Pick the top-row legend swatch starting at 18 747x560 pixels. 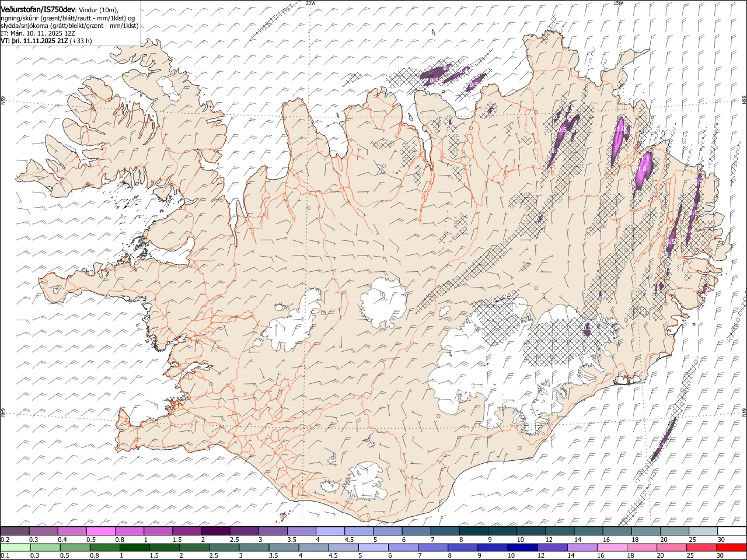click(x=645, y=531)
